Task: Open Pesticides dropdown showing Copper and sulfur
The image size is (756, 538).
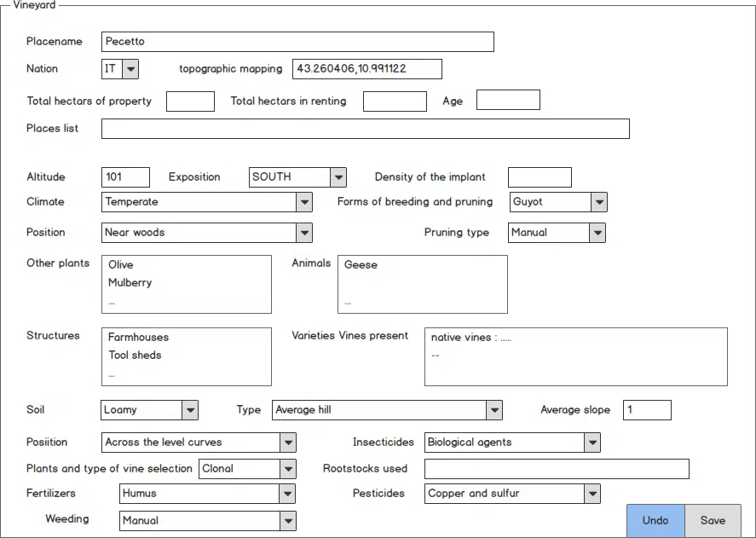Action: pyautogui.click(x=512, y=494)
